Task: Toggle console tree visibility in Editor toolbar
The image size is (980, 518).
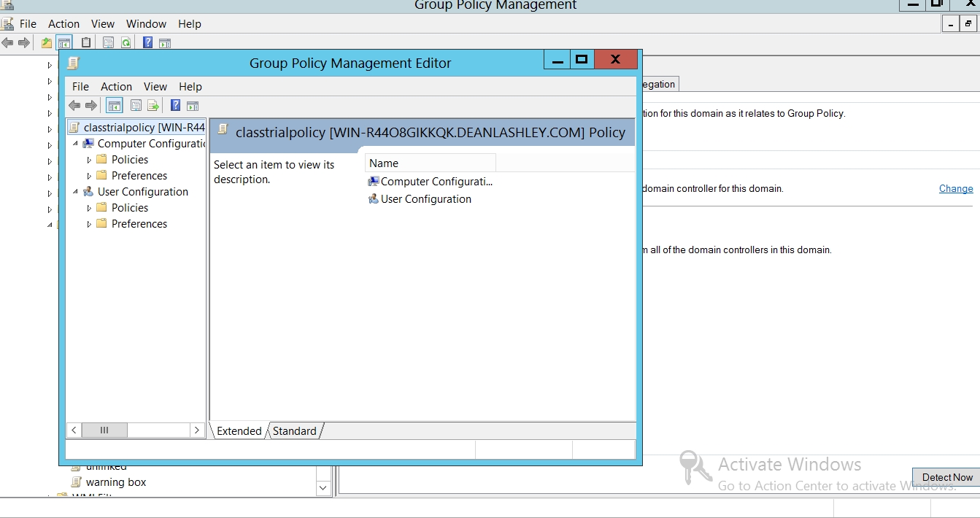Action: pos(115,106)
